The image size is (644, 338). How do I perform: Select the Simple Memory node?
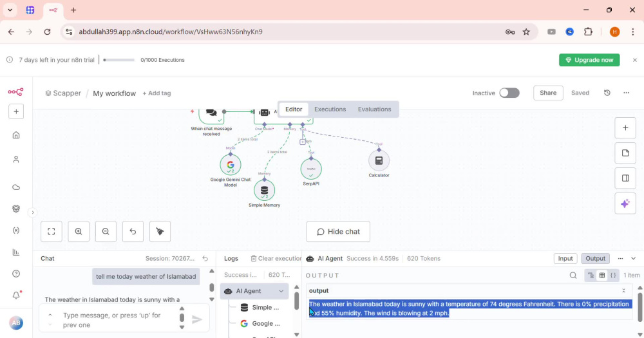264,191
